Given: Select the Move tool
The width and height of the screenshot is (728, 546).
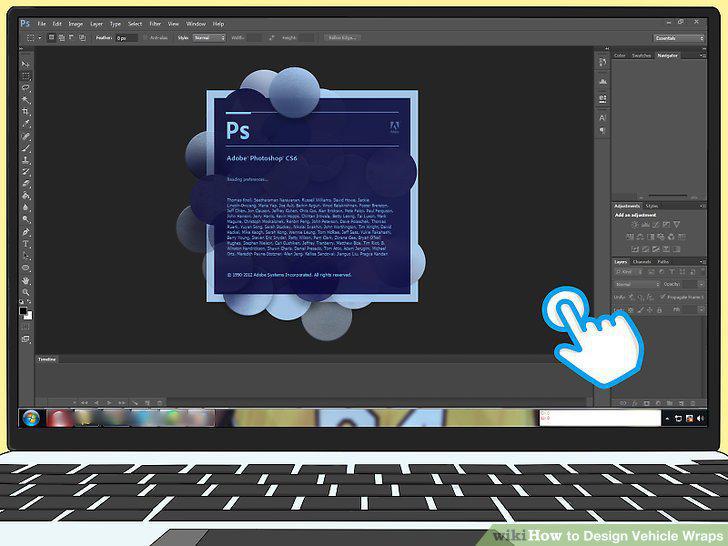Looking at the screenshot, I should coord(26,64).
